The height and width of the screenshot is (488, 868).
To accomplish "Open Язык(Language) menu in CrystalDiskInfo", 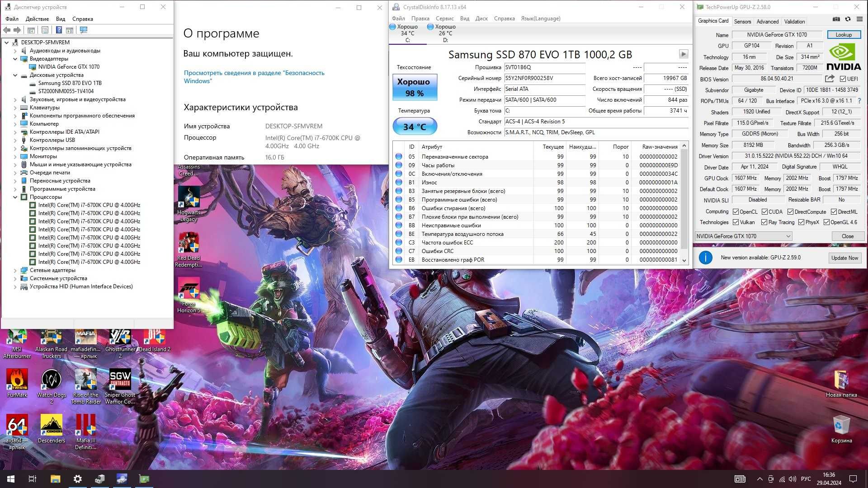I will (x=541, y=19).
